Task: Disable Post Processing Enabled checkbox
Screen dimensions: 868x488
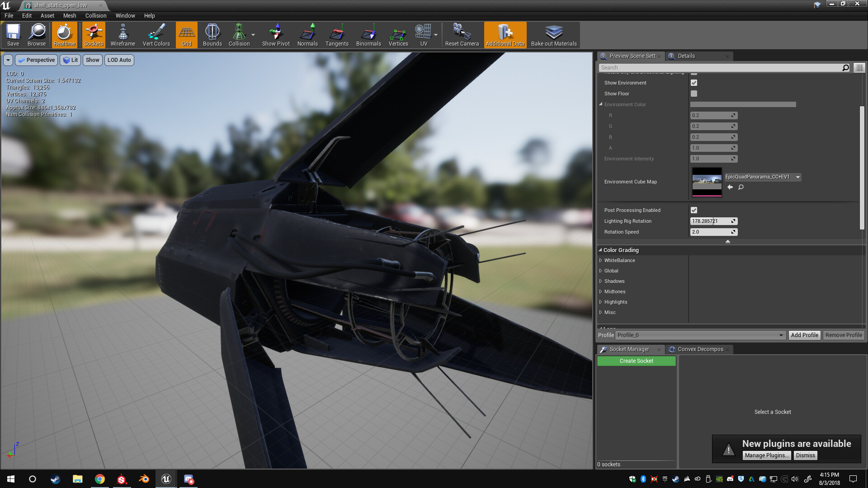Action: [x=694, y=210]
